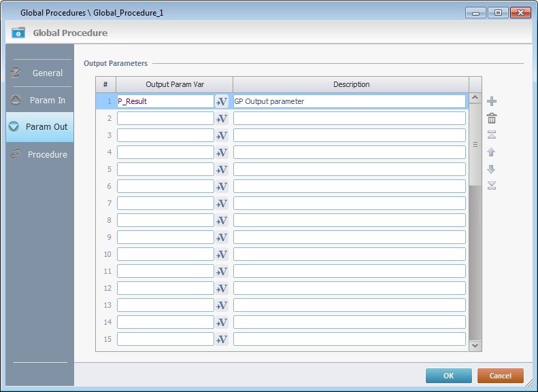The image size is (538, 392).
Task: Edit the GP Output parameter description field
Action: (x=349, y=101)
